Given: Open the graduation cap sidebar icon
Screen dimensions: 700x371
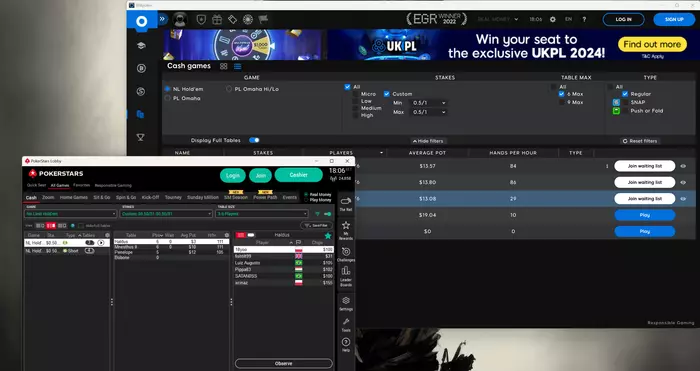Looking at the screenshot, I should tap(141, 46).
